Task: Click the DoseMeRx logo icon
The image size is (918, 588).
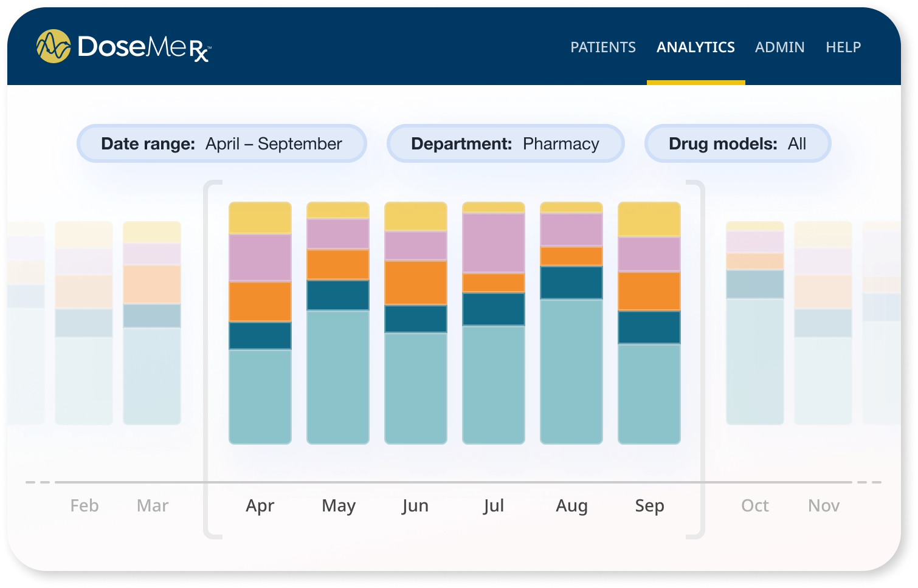Action: (x=53, y=46)
